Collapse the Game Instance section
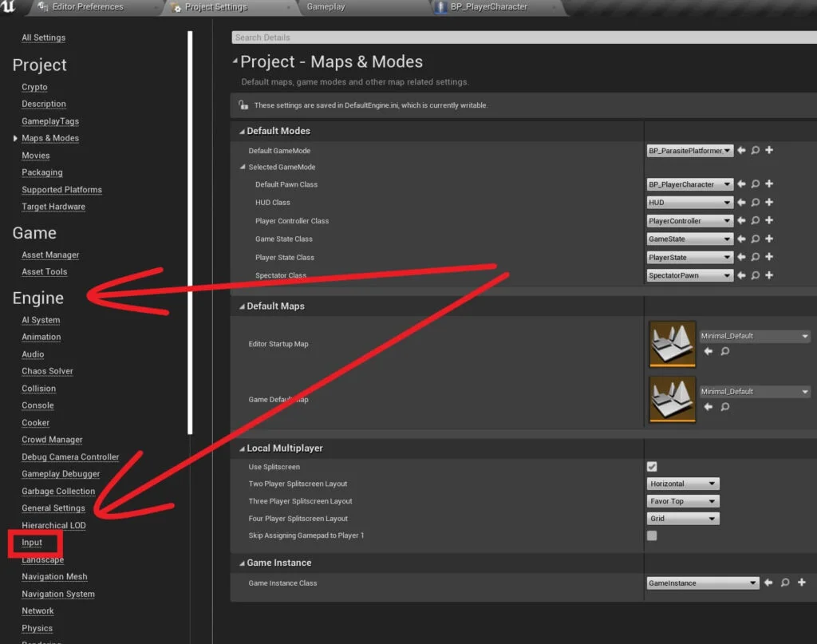 pyautogui.click(x=242, y=563)
